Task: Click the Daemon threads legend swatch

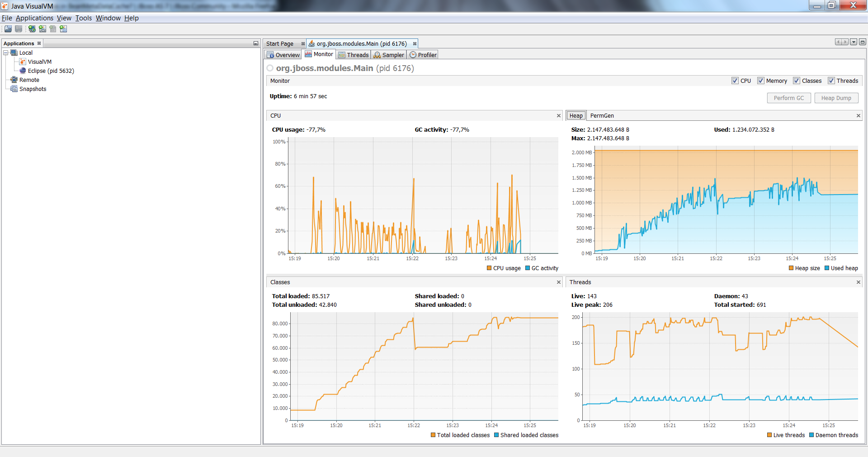Action: 811,435
